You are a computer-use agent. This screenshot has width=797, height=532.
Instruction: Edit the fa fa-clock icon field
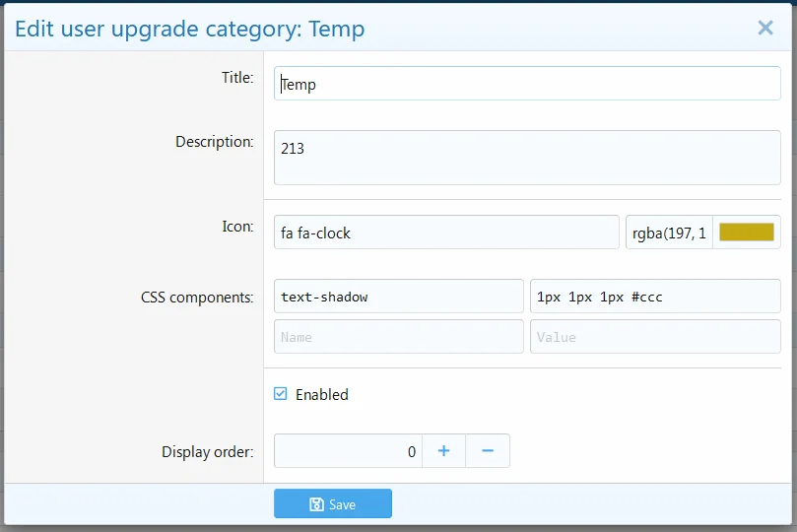point(446,233)
